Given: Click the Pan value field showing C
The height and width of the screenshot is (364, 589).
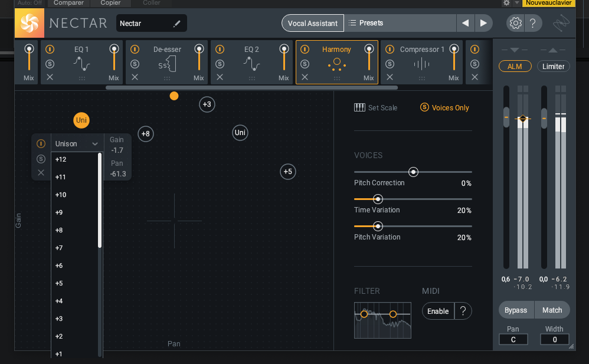Looking at the screenshot, I should tap(513, 339).
